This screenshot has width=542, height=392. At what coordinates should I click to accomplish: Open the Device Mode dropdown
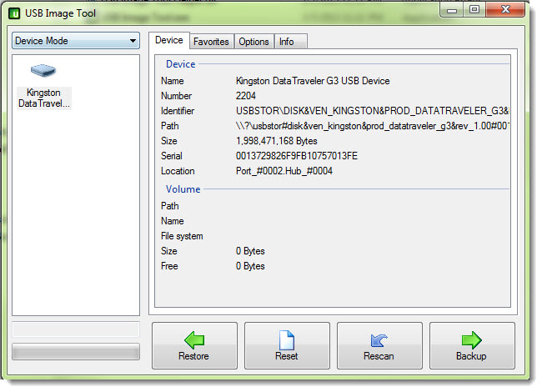76,41
